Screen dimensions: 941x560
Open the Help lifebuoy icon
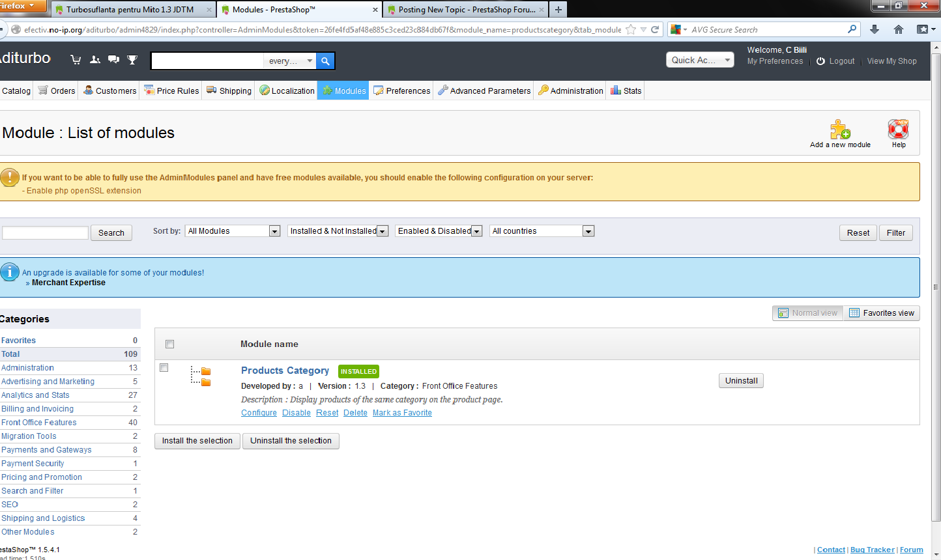[898, 129]
